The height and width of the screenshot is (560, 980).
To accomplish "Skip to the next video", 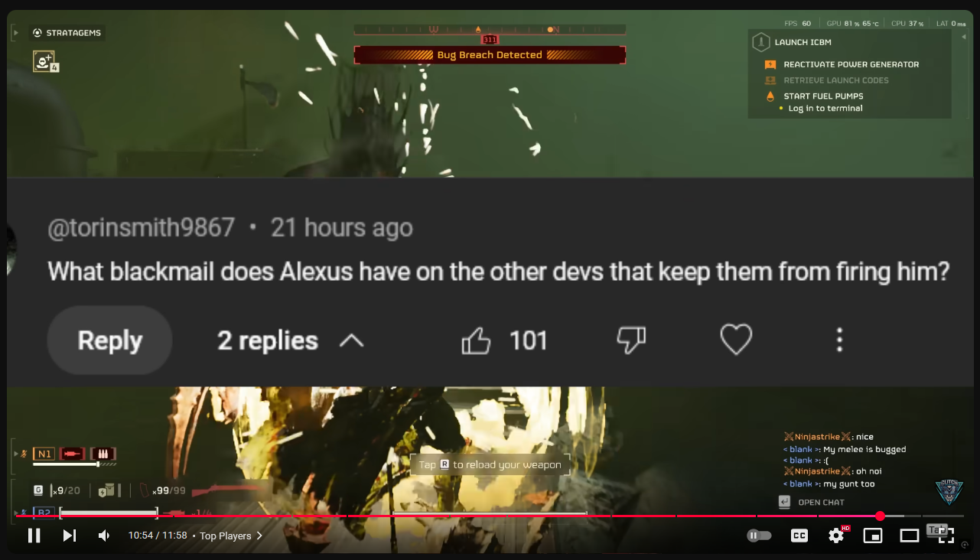I will pos(69,536).
